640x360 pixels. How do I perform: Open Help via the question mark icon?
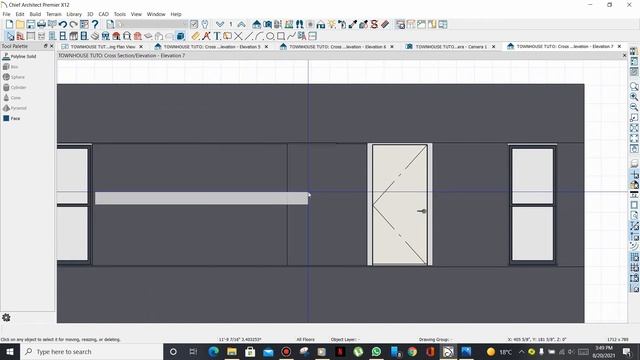[x=95, y=24]
